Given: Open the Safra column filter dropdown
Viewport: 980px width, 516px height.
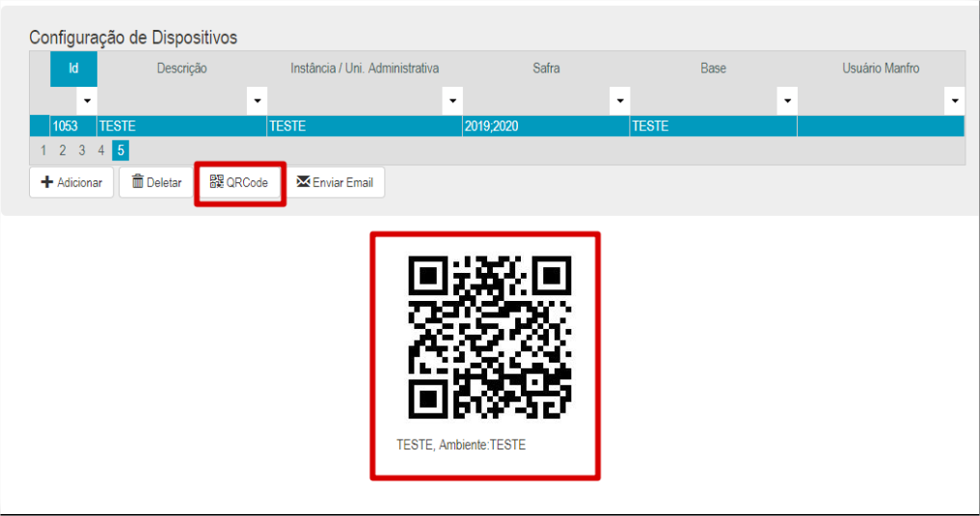Looking at the screenshot, I should pos(619,100).
